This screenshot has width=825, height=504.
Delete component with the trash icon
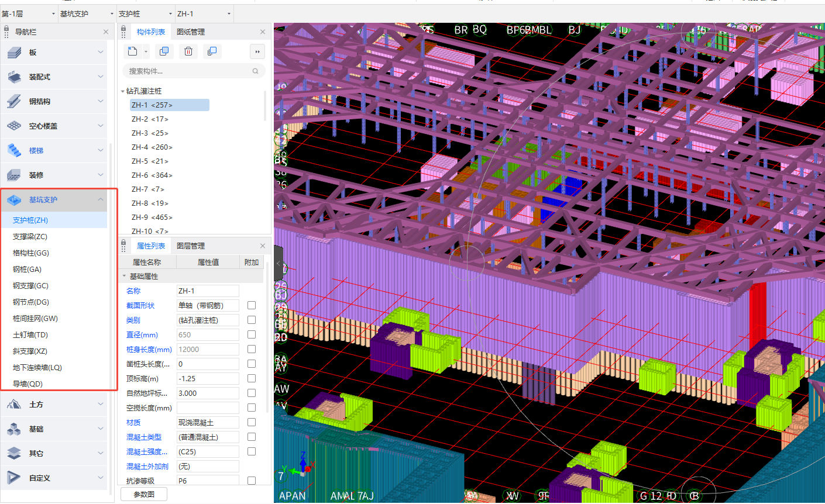click(x=188, y=51)
